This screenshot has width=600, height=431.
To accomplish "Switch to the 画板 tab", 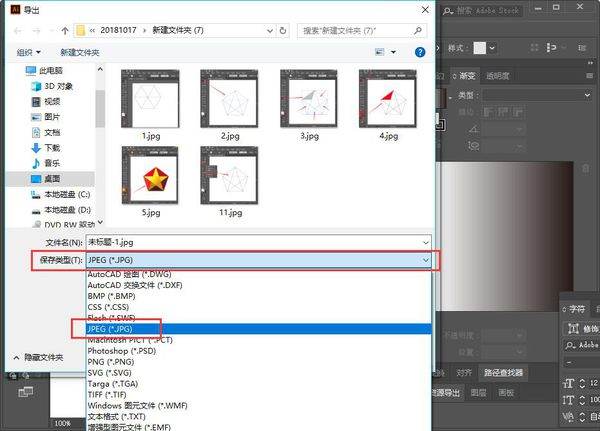I will tap(506, 392).
